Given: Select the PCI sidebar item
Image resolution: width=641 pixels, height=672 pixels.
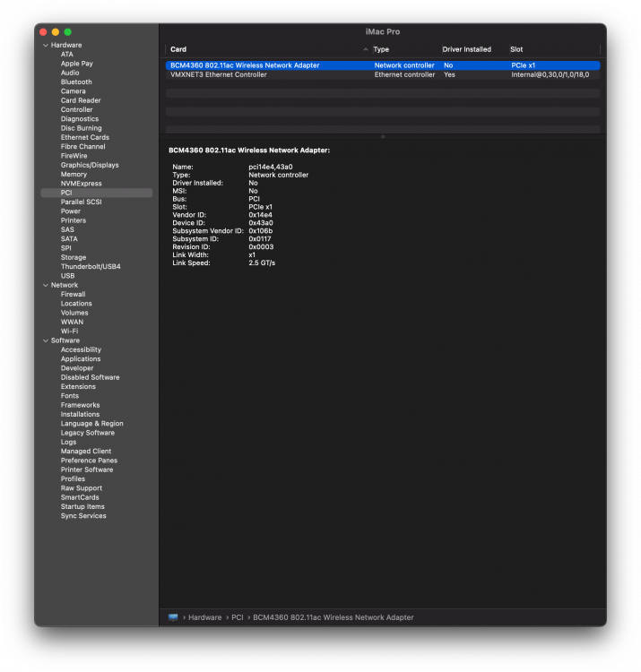Looking at the screenshot, I should (x=97, y=193).
